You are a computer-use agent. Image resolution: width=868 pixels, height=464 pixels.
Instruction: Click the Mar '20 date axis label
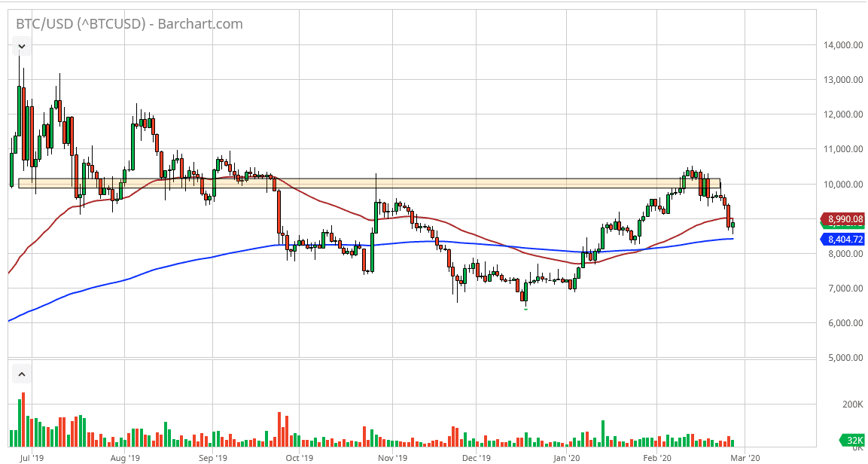point(746,457)
